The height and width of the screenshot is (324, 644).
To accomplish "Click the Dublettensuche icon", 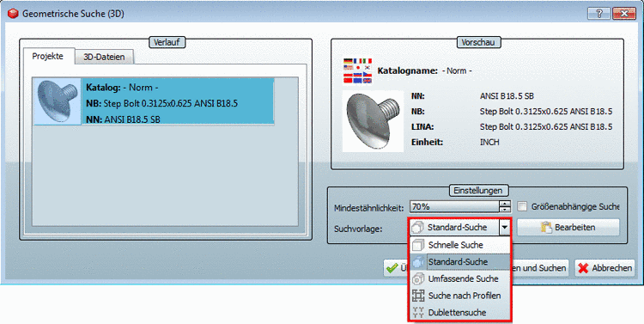I will coord(418,313).
